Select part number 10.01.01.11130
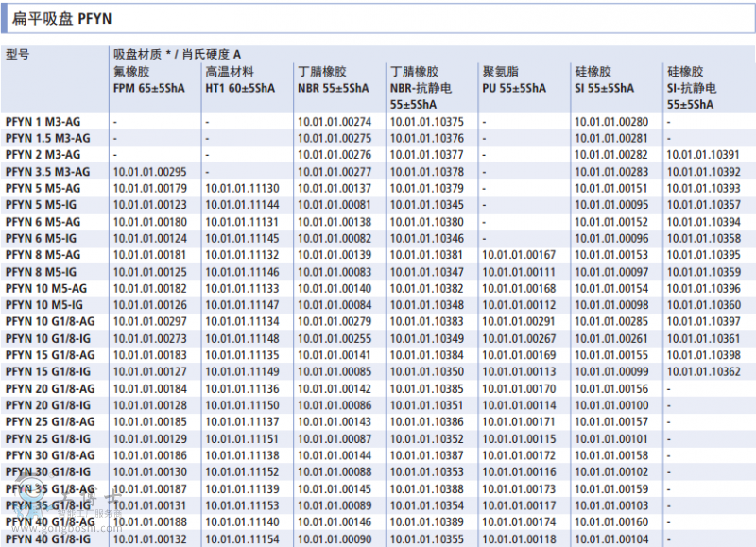 (x=242, y=189)
